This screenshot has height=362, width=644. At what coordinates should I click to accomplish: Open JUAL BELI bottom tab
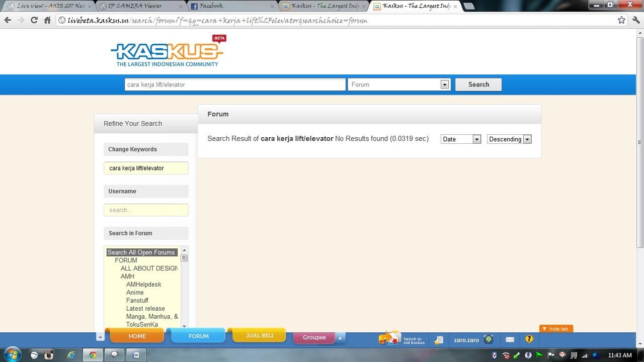(260, 335)
